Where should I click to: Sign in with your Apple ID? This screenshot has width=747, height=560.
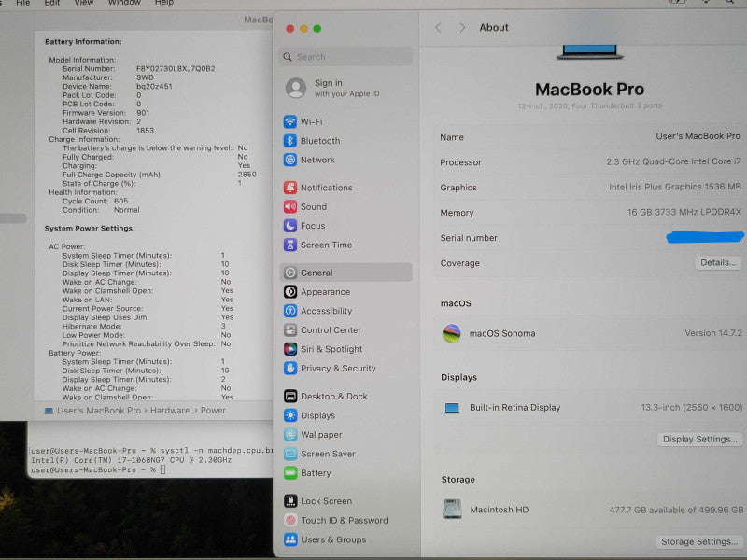tap(346, 88)
